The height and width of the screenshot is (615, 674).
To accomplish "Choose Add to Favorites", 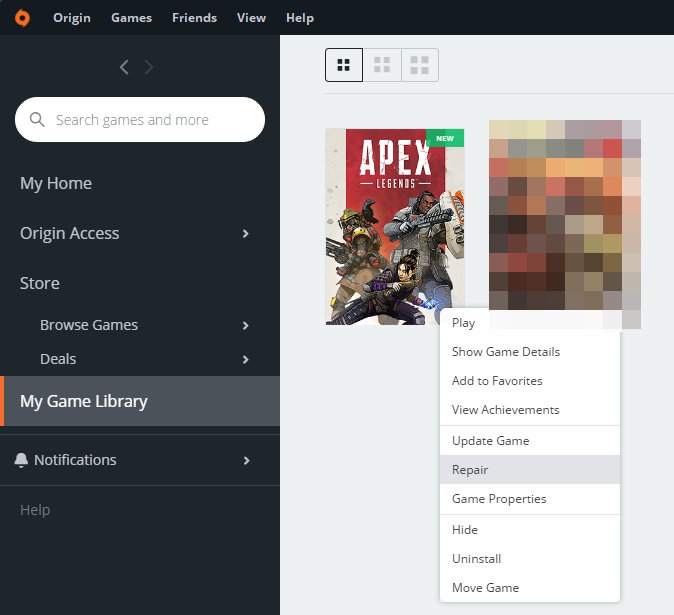I will pyautogui.click(x=530, y=381).
